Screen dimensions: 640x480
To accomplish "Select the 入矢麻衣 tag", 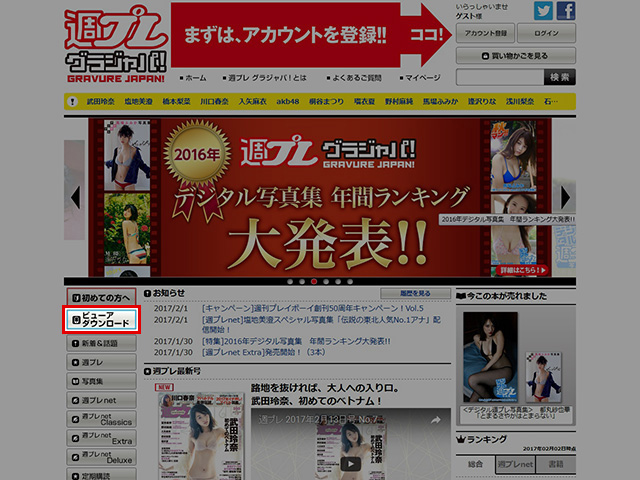I will tap(252, 101).
